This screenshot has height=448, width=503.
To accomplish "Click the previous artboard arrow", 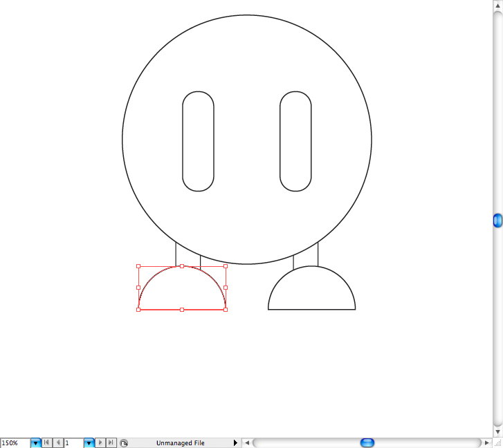I will point(58,442).
